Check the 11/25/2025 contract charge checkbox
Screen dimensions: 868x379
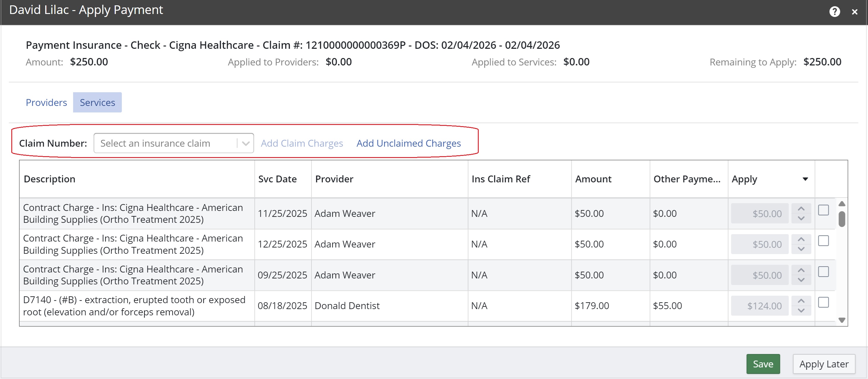(x=823, y=210)
